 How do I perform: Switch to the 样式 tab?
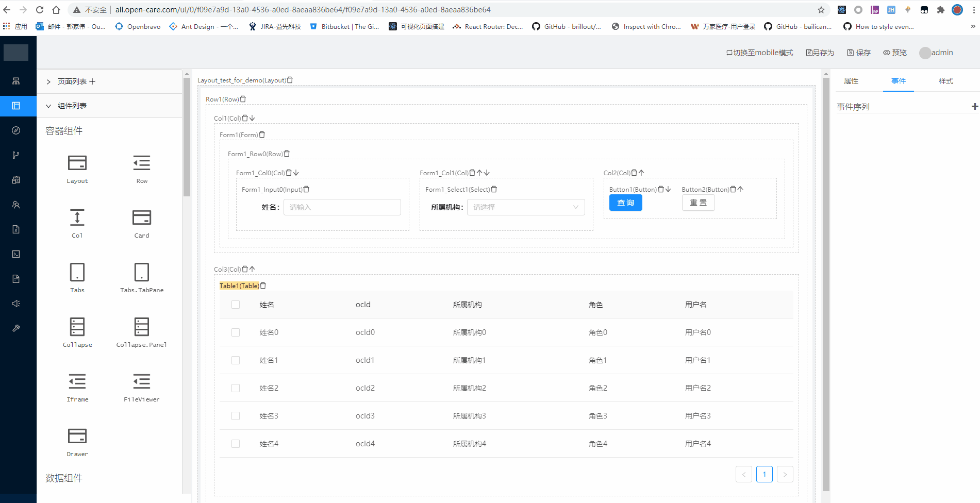946,81
